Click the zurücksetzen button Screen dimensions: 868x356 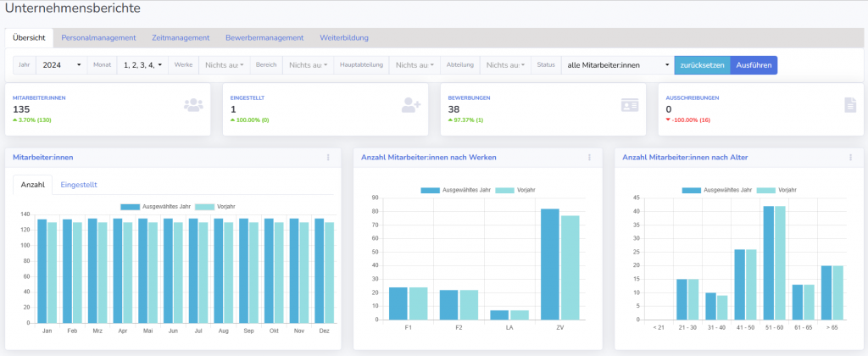[702, 65]
